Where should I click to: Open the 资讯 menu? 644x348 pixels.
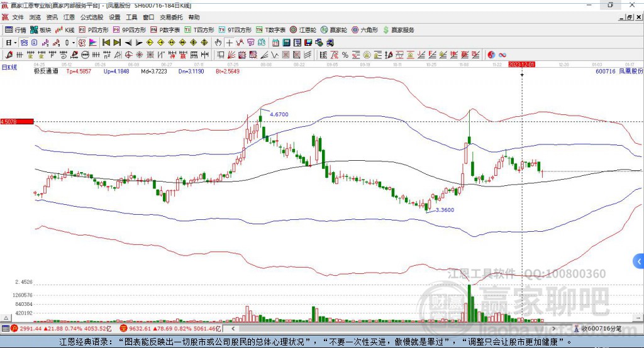[52, 17]
